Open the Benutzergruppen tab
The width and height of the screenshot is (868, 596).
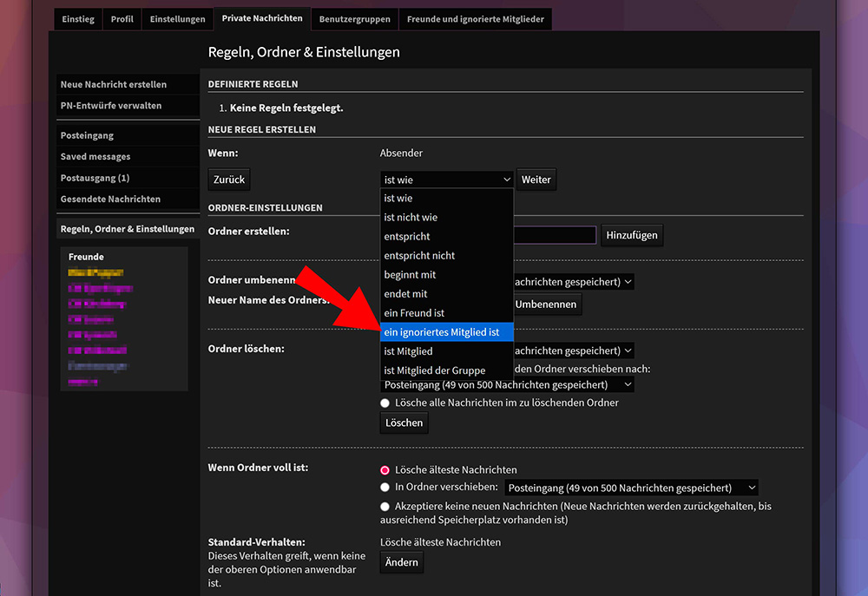[x=354, y=19]
